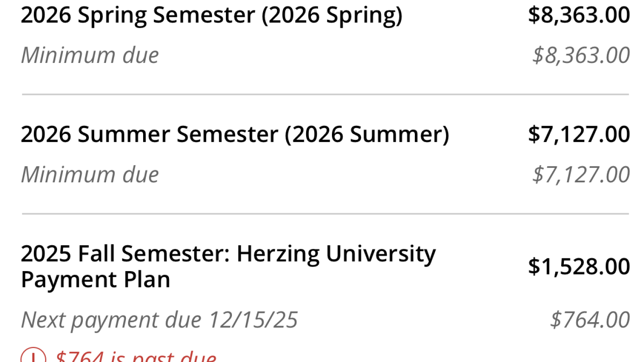
Task: Open the 2025 Fall Semester payment plan
Action: click(x=228, y=267)
